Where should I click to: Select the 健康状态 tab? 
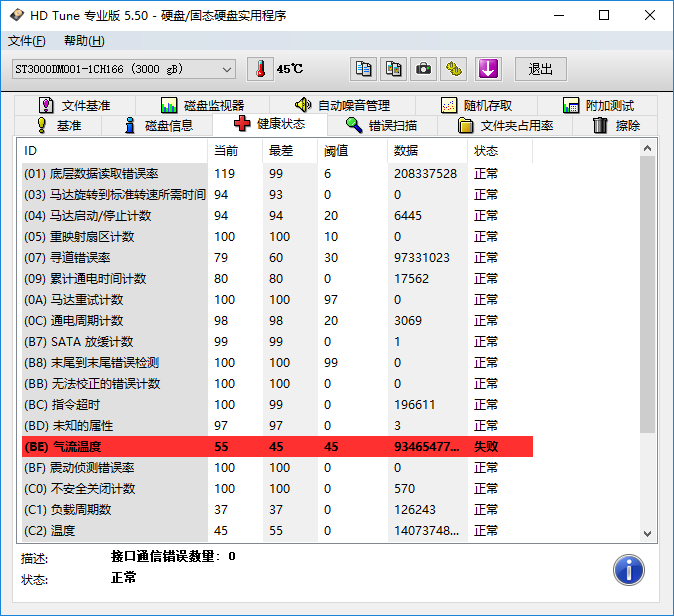[x=270, y=124]
